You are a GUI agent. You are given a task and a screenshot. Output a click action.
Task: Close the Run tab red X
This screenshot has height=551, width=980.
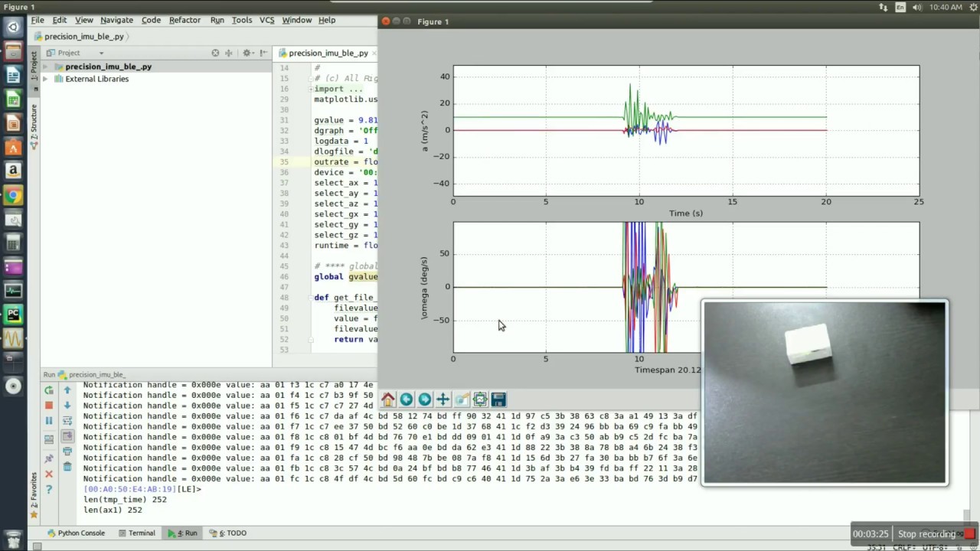(49, 474)
